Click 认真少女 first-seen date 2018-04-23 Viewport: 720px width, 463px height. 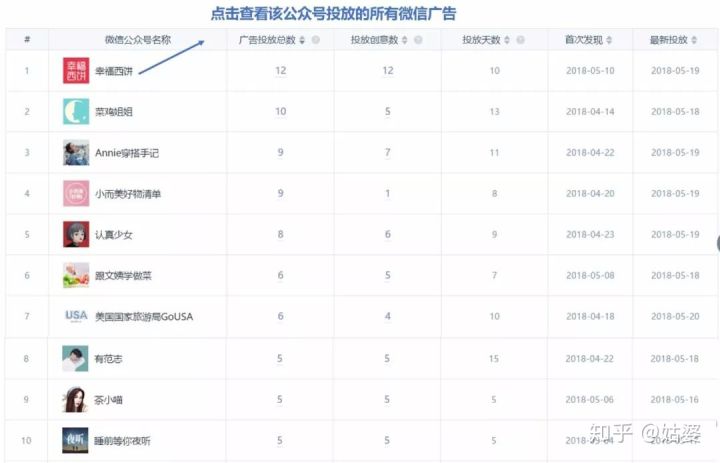click(x=590, y=234)
